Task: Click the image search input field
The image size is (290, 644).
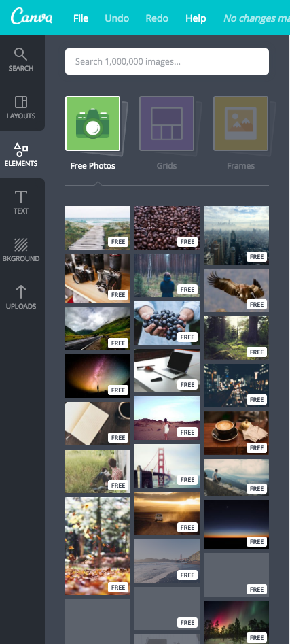Action: tap(167, 62)
